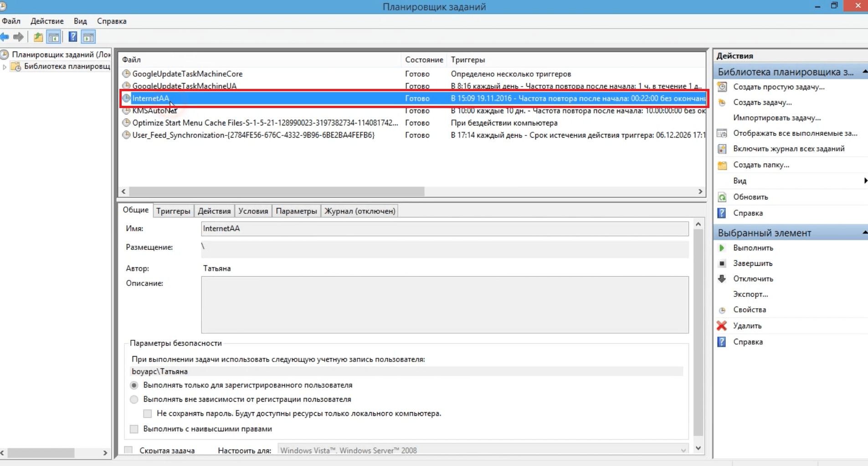Open the Действие menu
This screenshot has width=868, height=466.
pyautogui.click(x=47, y=21)
